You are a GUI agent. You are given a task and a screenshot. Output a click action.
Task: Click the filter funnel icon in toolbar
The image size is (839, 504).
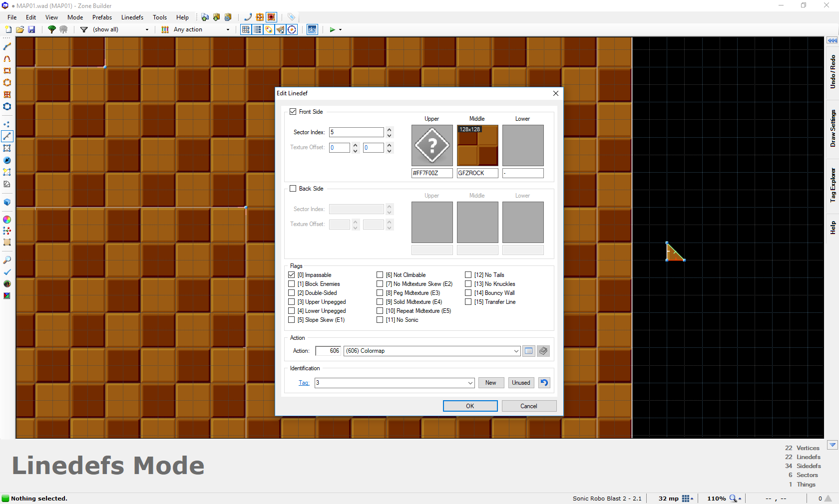coord(84,29)
